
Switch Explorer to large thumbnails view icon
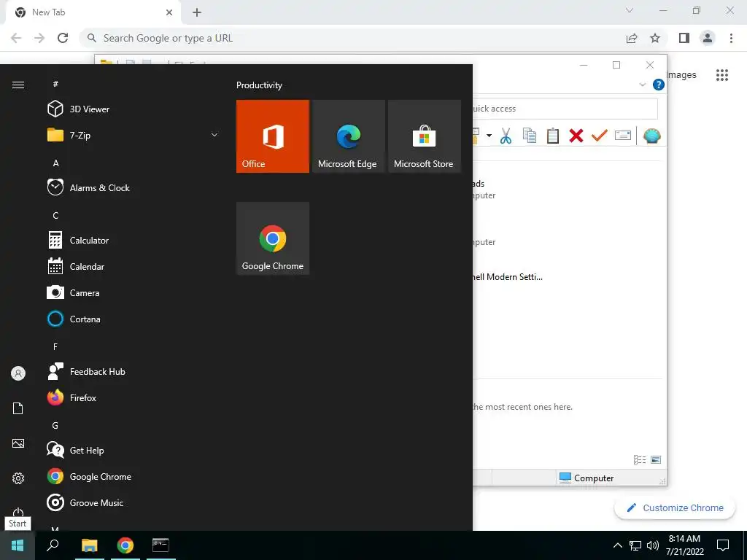coord(656,459)
